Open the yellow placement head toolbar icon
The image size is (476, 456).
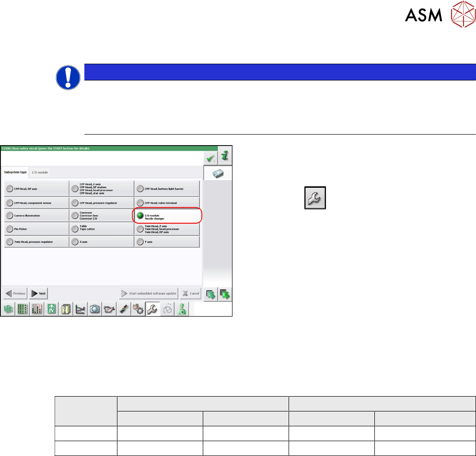(66, 309)
